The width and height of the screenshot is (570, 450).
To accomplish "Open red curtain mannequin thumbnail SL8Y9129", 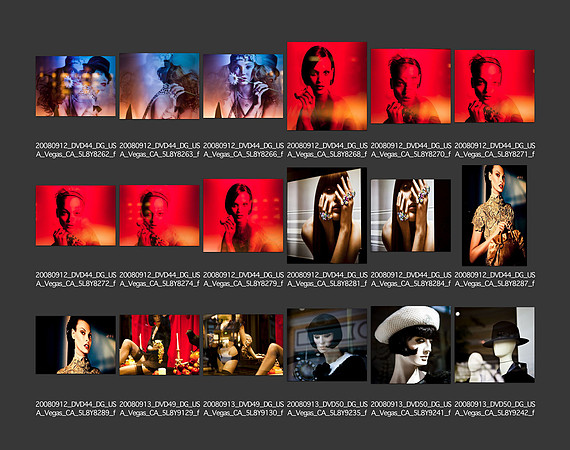I will pyautogui.click(x=159, y=345).
